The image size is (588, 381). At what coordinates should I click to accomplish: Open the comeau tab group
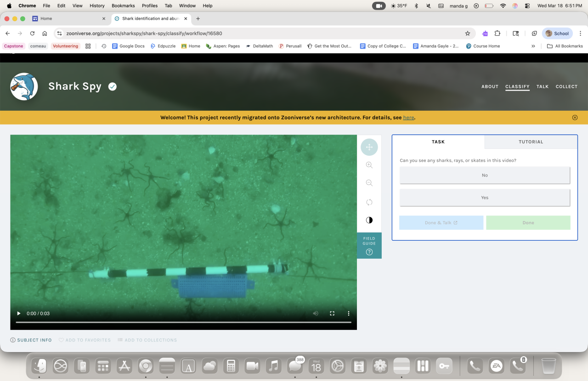(x=38, y=46)
